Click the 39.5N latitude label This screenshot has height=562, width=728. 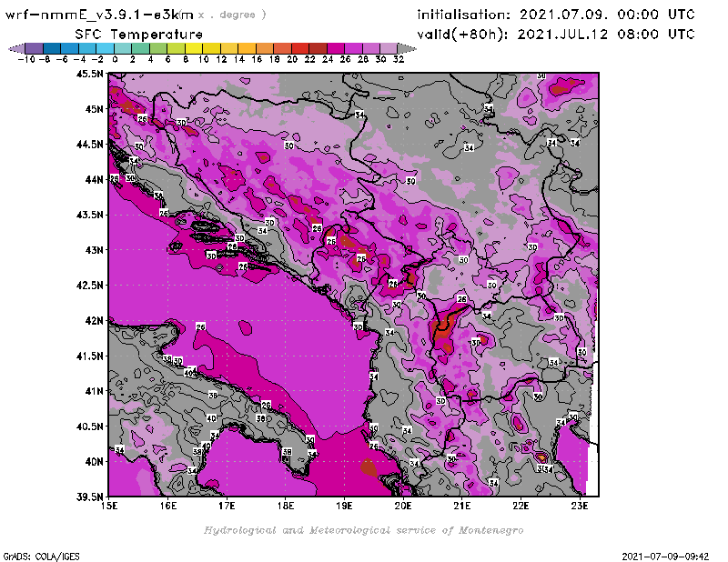point(89,497)
